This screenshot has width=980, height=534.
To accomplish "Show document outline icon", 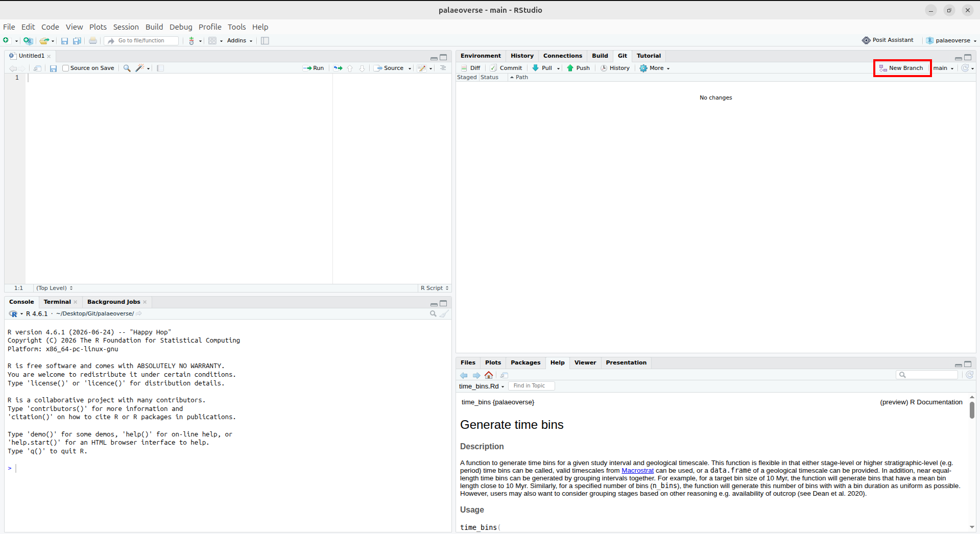I will (443, 68).
